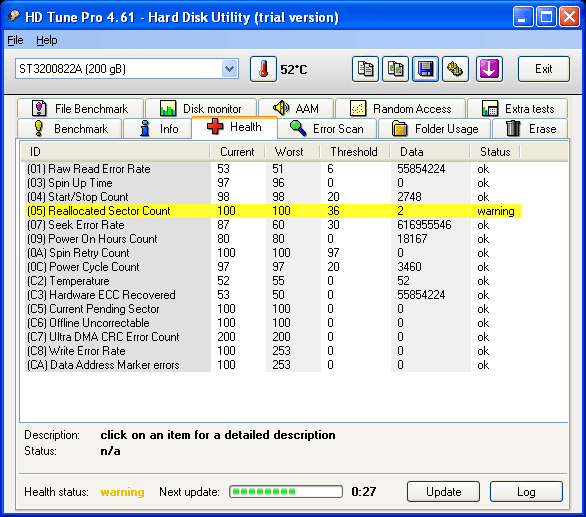Switch to the Erase tab

530,129
